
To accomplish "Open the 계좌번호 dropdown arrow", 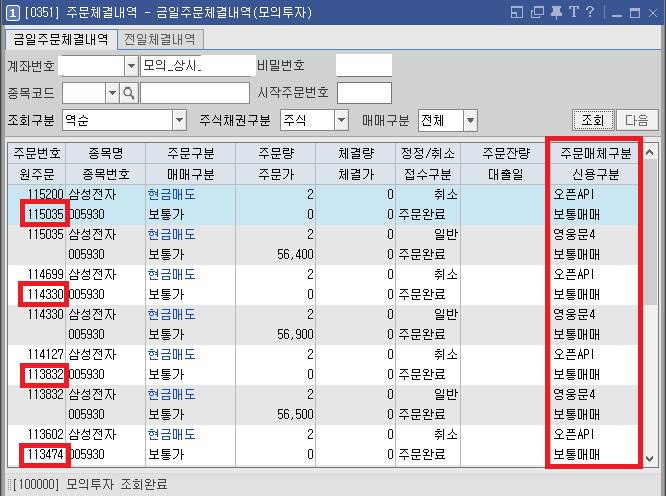I will [x=131, y=66].
